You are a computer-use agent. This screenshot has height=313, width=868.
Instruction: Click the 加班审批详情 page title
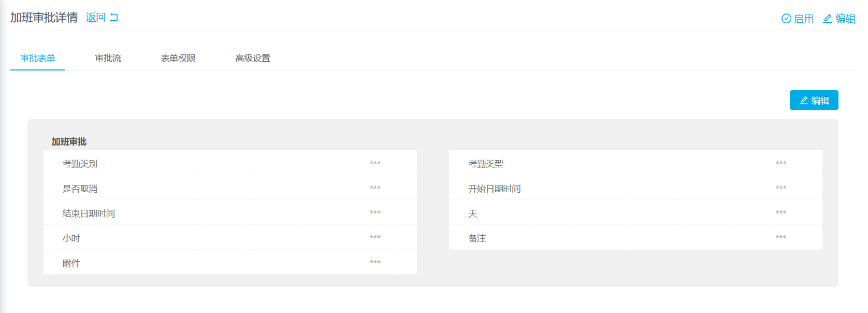click(x=44, y=17)
